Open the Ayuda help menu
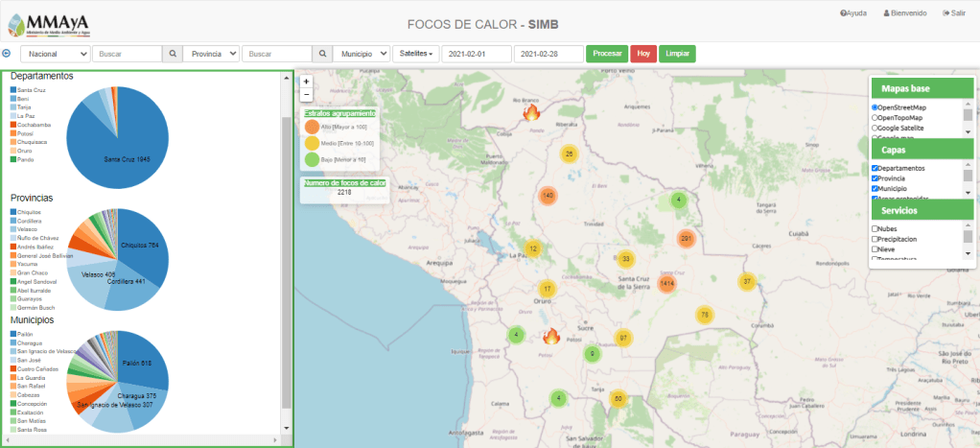The image size is (980, 448). click(853, 13)
